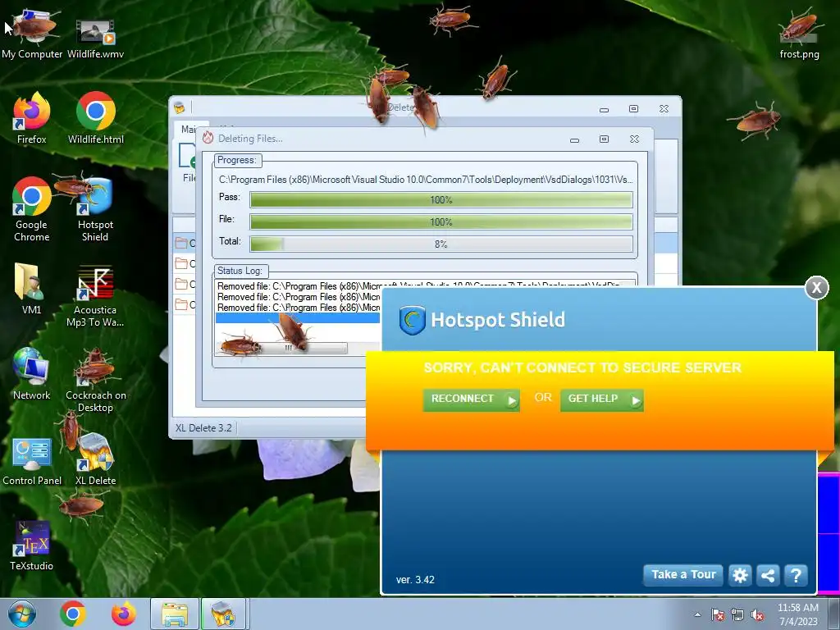This screenshot has width=840, height=630.
Task: Open Windows Explorer from the taskbar
Action: click(x=175, y=614)
